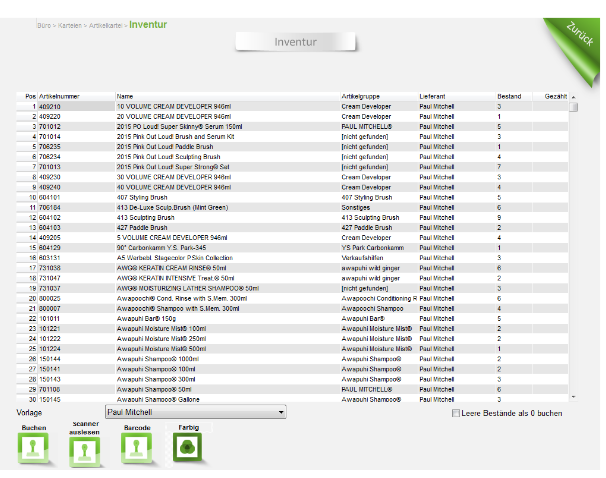Select Awapuhi Shampoo® 1000ml
This screenshot has height=478, width=606.
pyautogui.click(x=158, y=359)
